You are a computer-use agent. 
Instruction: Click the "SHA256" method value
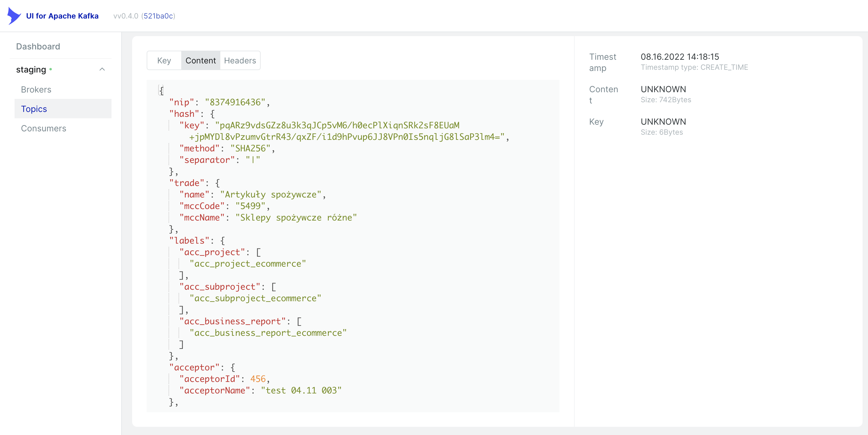(x=250, y=148)
